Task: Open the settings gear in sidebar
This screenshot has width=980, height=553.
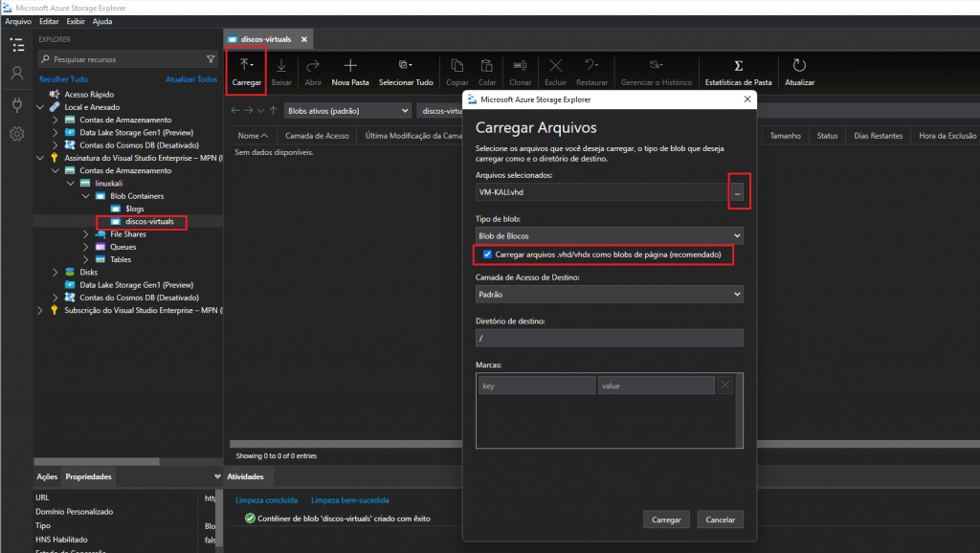Action: coord(17,134)
